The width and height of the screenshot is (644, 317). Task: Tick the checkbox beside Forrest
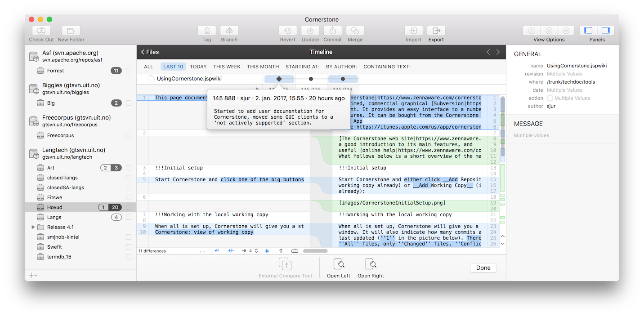point(129,71)
